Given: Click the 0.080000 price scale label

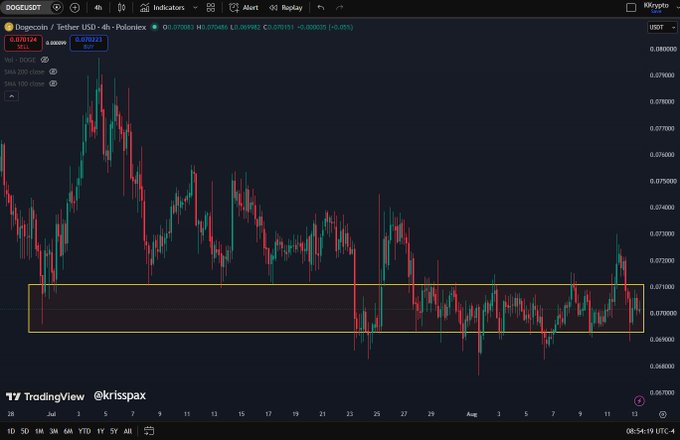Looking at the screenshot, I should (x=663, y=49).
